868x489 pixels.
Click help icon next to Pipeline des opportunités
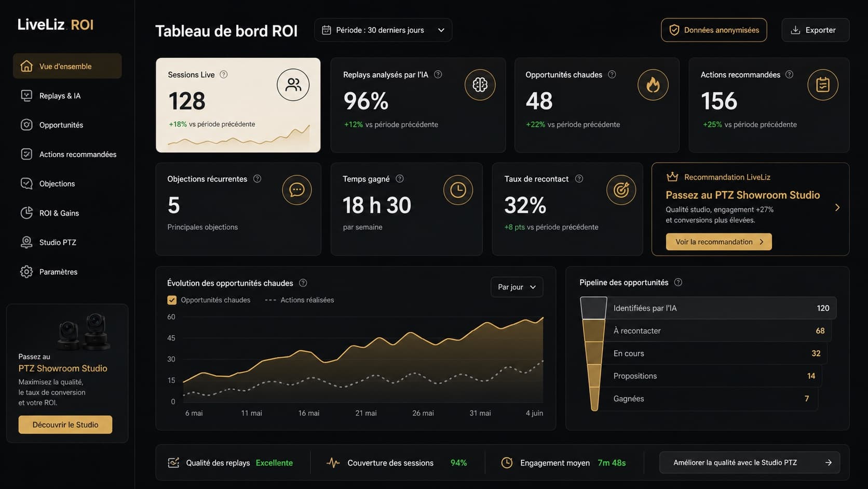[x=678, y=282]
